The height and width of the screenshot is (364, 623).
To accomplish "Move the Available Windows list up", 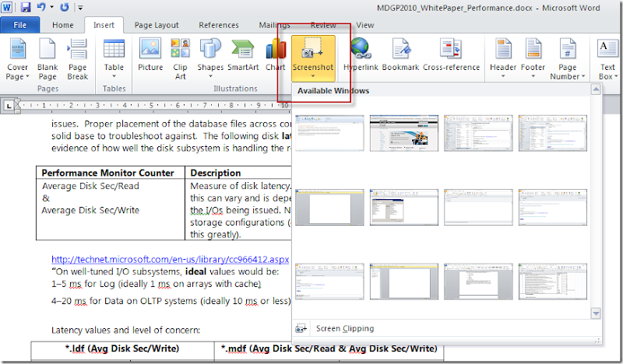I will [x=596, y=89].
